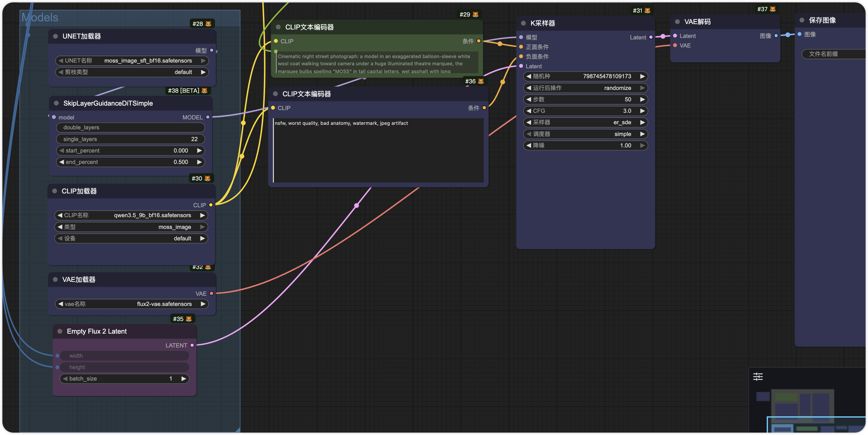
Task: Click the VAE解码 node title
Action: click(x=697, y=22)
